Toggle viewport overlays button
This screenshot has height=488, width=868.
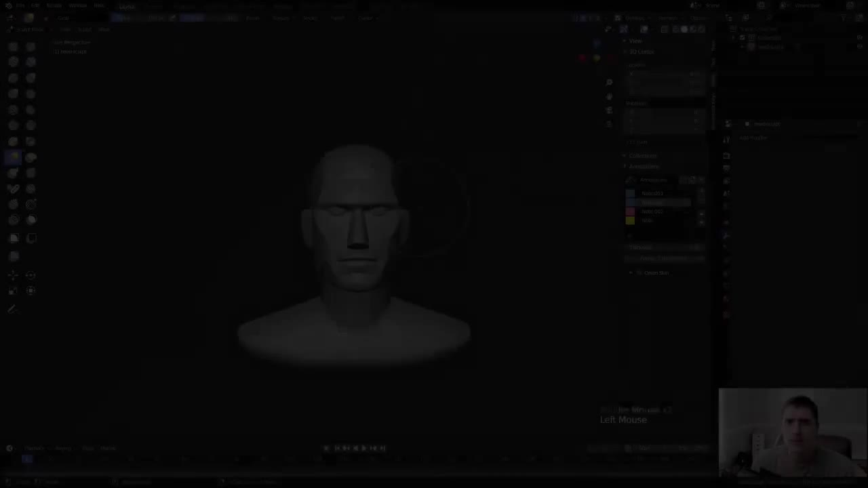pyautogui.click(x=644, y=29)
